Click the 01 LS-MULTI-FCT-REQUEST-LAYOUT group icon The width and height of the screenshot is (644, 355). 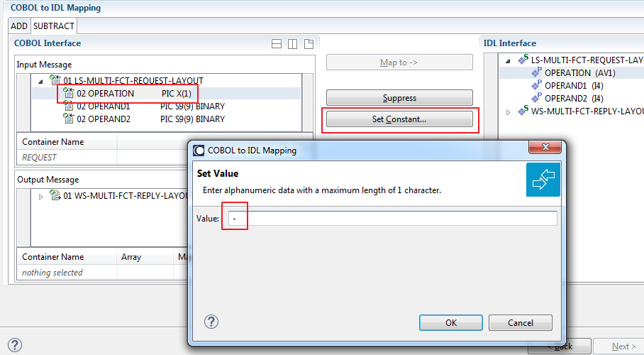tap(55, 80)
